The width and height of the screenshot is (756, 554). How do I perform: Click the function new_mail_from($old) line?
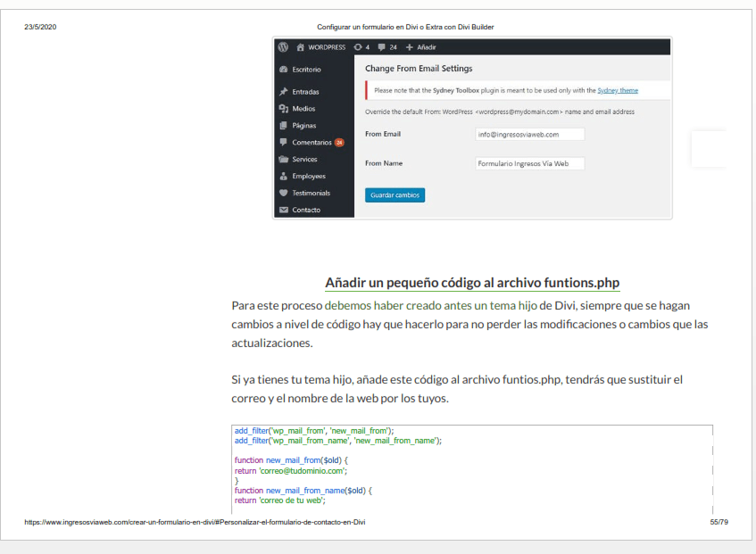[x=291, y=460]
